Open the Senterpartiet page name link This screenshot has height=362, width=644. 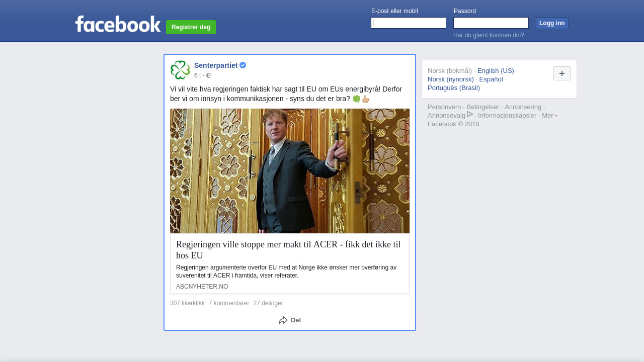(x=216, y=65)
